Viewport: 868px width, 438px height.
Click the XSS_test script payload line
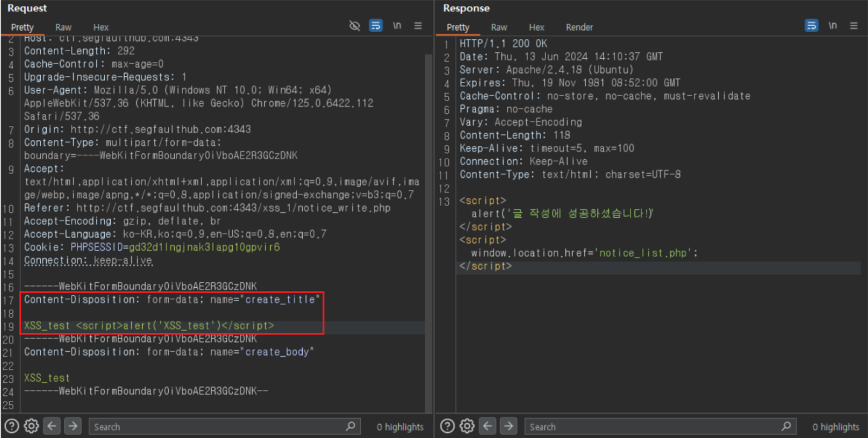(x=149, y=325)
